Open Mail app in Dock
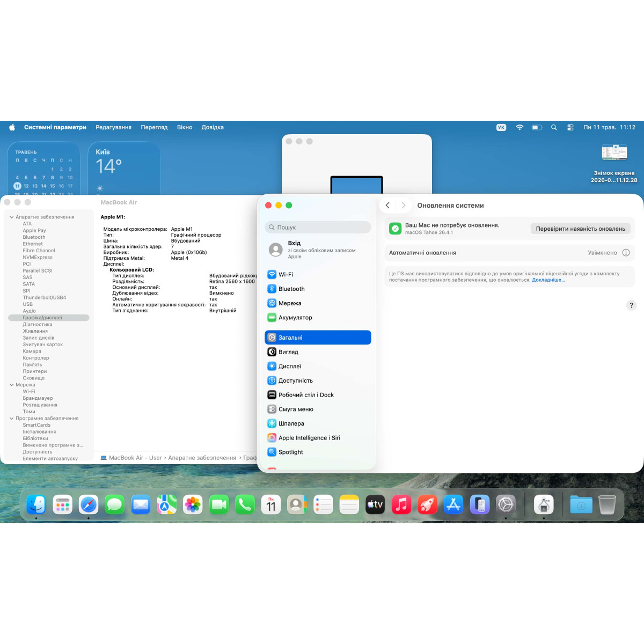This screenshot has height=644, width=644. pyautogui.click(x=141, y=504)
